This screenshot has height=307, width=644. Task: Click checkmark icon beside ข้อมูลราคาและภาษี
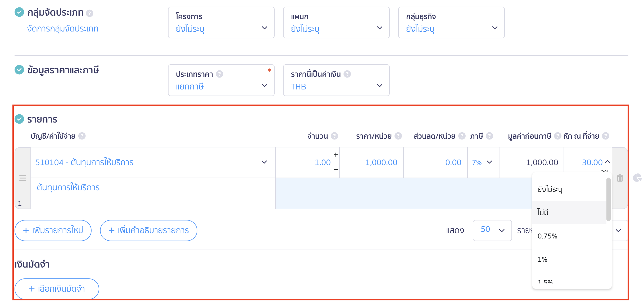19,70
